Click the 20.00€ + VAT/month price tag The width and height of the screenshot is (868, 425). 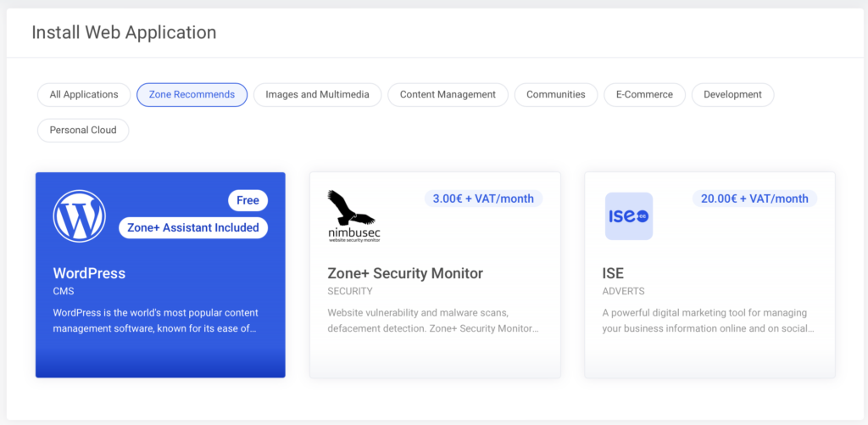[754, 199]
